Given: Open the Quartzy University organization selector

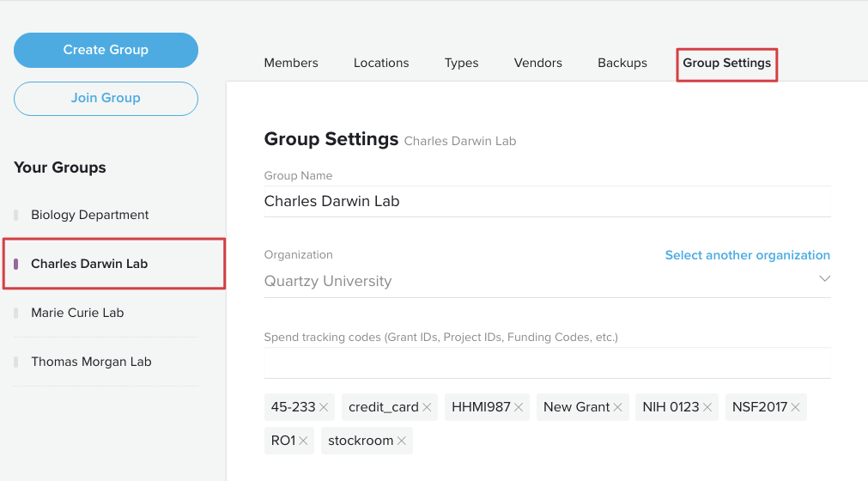Looking at the screenshot, I should pos(548,281).
